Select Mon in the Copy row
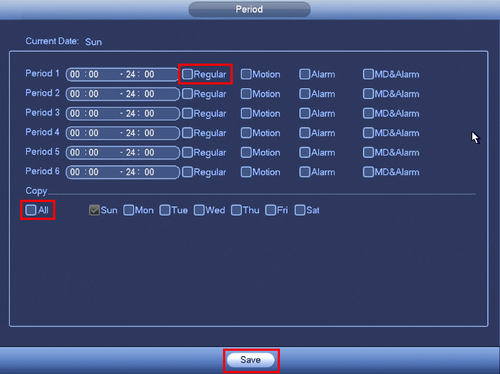Screen dimensions: 500x374 coord(129,210)
